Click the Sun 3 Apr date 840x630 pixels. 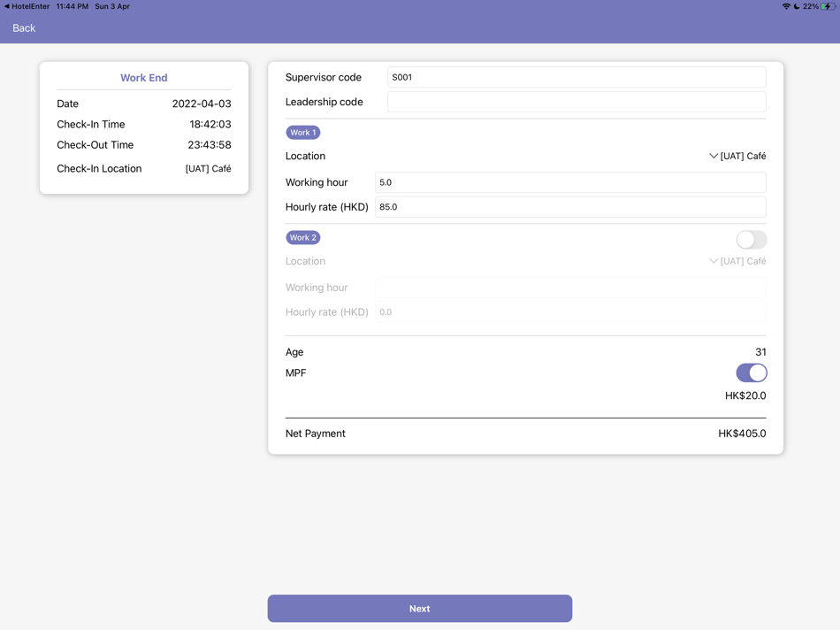112,6
